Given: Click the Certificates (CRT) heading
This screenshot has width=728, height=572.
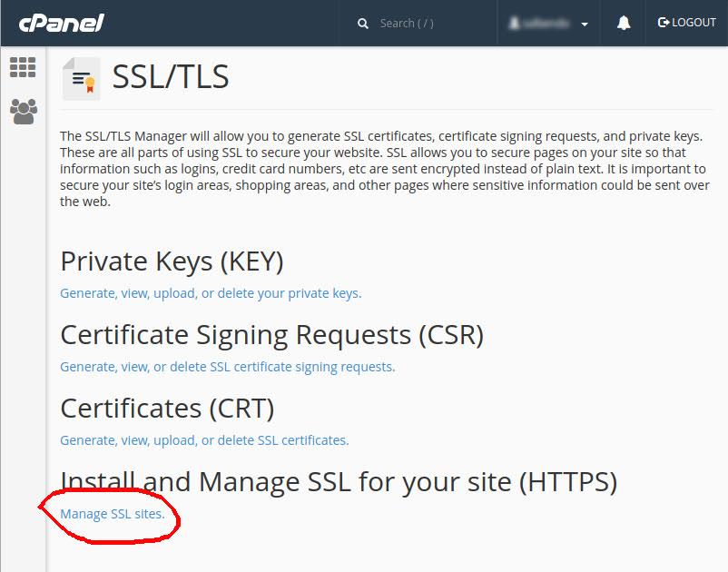Looking at the screenshot, I should (167, 408).
